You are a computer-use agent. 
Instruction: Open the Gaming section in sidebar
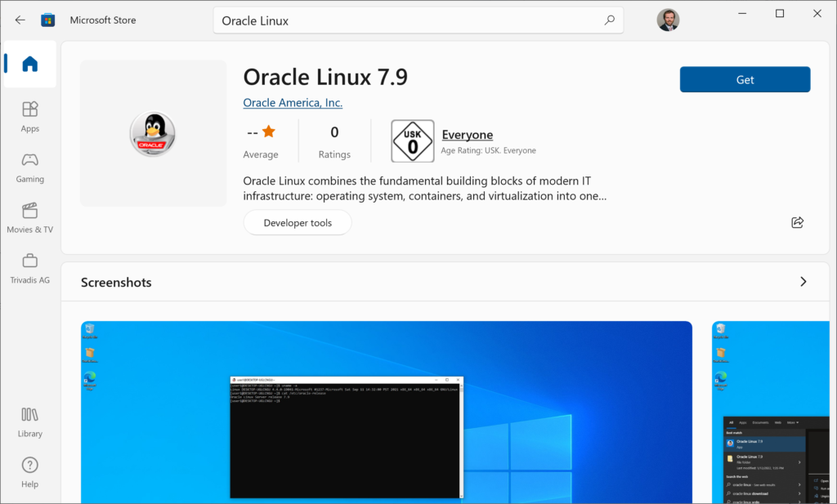coord(30,167)
